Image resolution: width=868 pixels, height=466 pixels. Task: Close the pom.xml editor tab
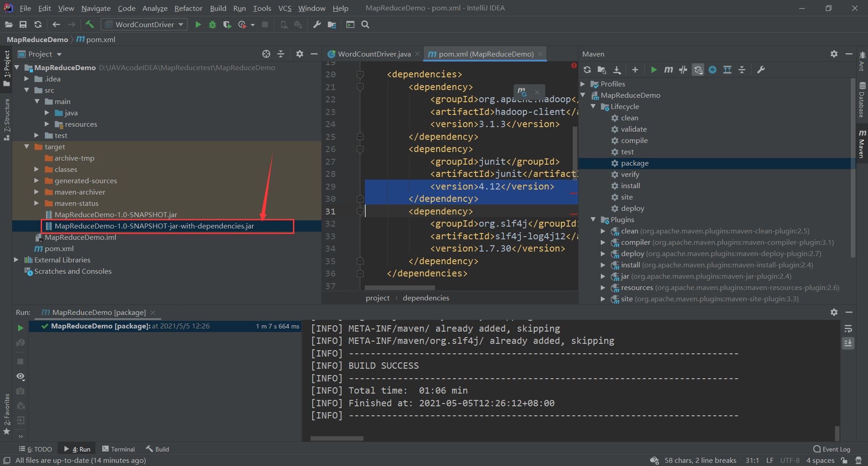pos(540,54)
